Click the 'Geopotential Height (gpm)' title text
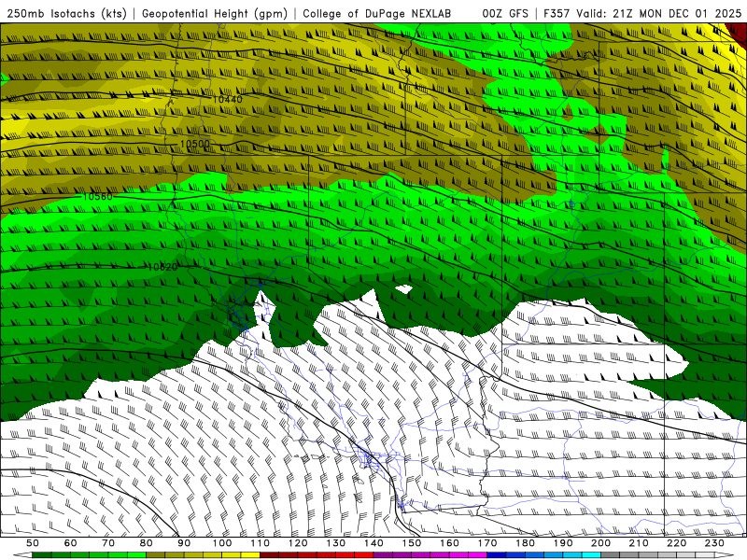The width and height of the screenshot is (747, 560). pyautogui.click(x=215, y=13)
